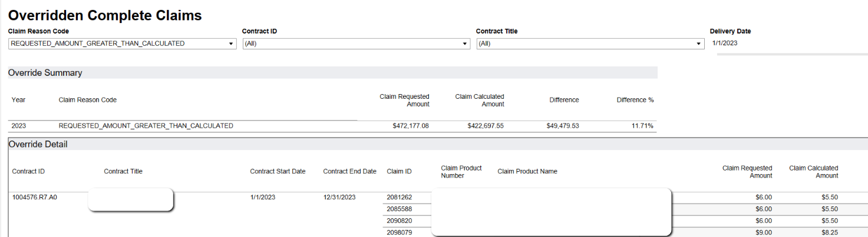The height and width of the screenshot is (237, 868).
Task: Open the Contract Title filter dropdown
Action: coord(590,44)
